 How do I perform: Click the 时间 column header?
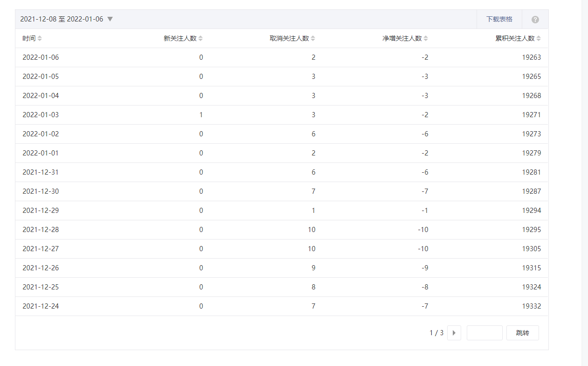[x=29, y=38]
